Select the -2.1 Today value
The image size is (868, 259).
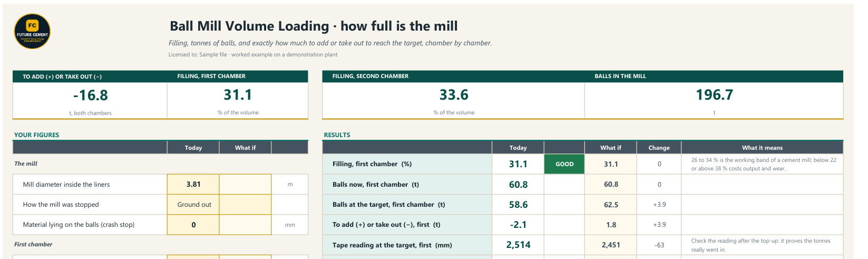coord(518,225)
